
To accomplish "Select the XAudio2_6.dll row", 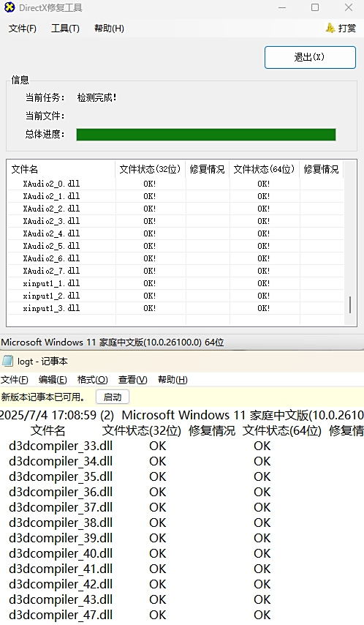I will pyautogui.click(x=175, y=258).
